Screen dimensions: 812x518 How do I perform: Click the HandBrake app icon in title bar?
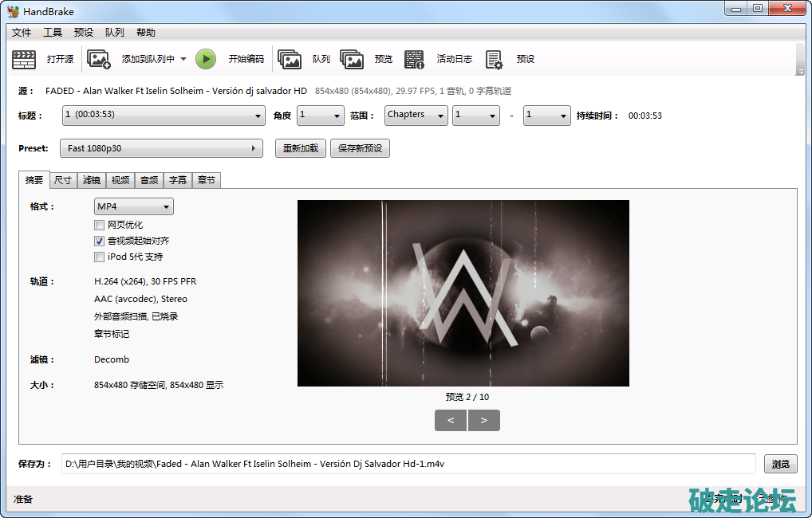(x=14, y=11)
